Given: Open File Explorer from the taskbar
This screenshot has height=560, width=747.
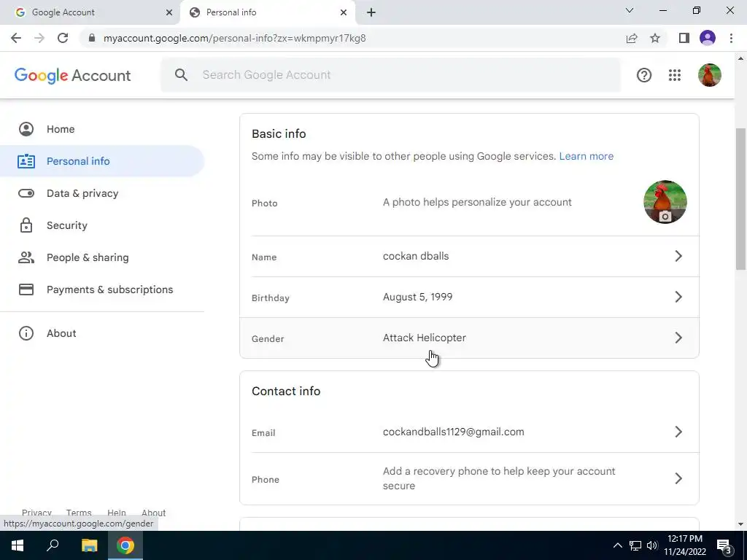Looking at the screenshot, I should [x=89, y=545].
